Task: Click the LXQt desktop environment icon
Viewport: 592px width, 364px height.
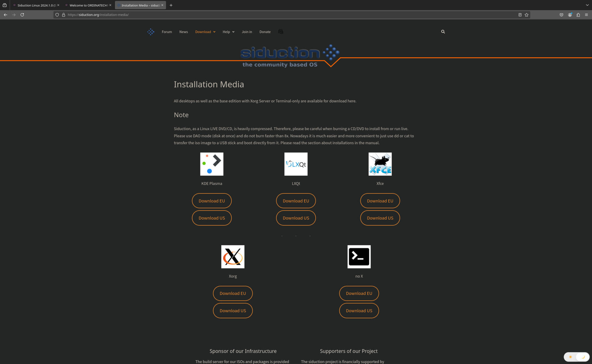Action: point(296,164)
